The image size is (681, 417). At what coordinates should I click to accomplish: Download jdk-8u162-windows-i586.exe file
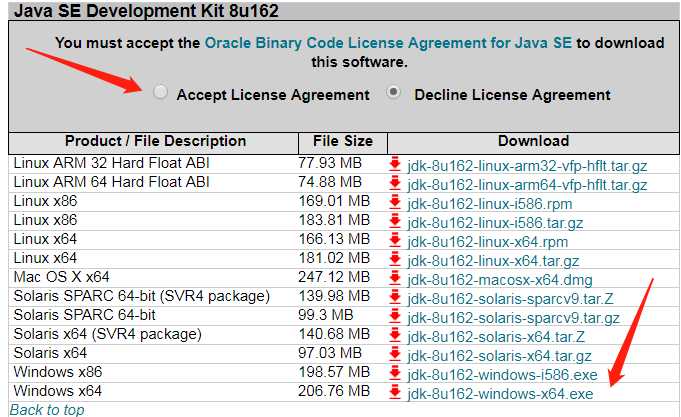coord(502,375)
